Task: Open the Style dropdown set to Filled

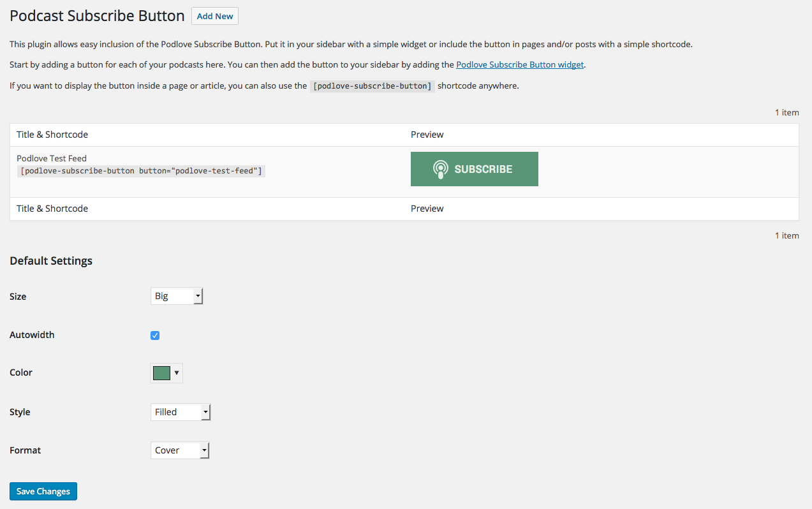Action: tap(181, 412)
